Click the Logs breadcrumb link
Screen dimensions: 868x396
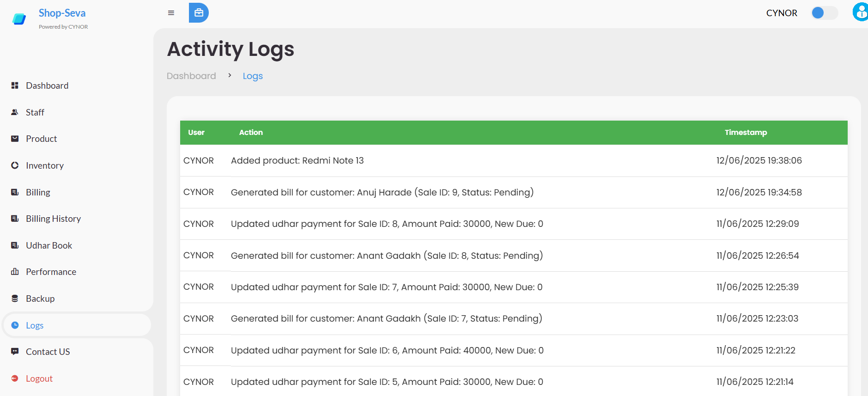coord(253,76)
